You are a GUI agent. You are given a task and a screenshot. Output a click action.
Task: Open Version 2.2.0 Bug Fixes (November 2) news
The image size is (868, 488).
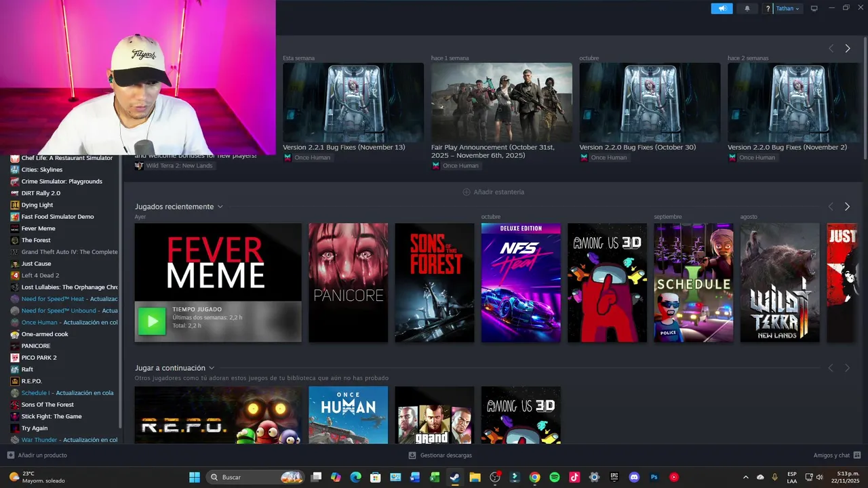pyautogui.click(x=793, y=102)
